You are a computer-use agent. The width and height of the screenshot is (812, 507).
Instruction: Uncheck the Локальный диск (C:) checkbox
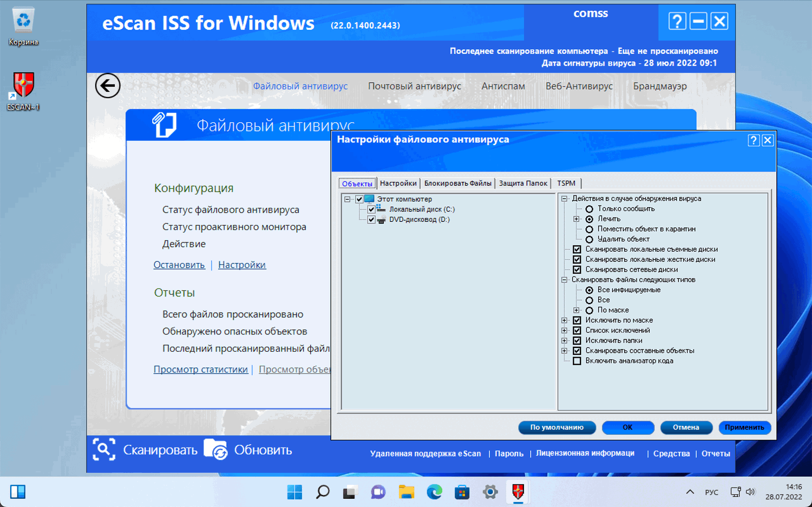(x=371, y=209)
